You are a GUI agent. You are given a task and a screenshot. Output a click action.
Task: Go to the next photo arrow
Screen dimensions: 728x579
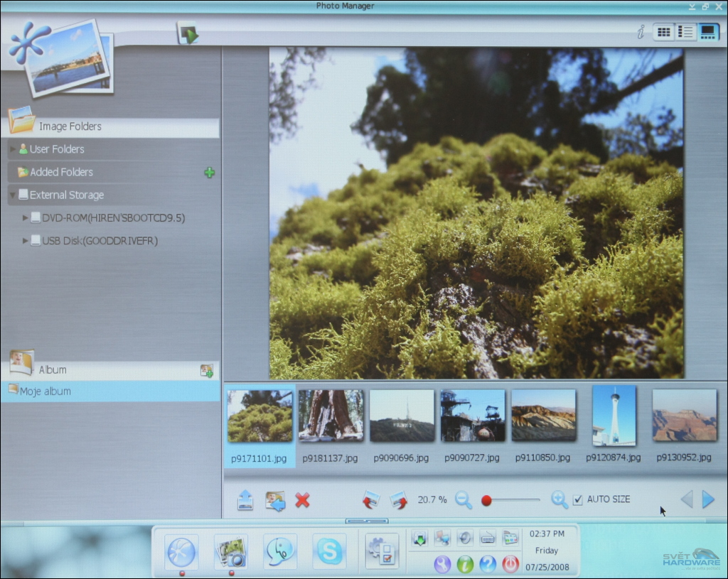tap(708, 499)
